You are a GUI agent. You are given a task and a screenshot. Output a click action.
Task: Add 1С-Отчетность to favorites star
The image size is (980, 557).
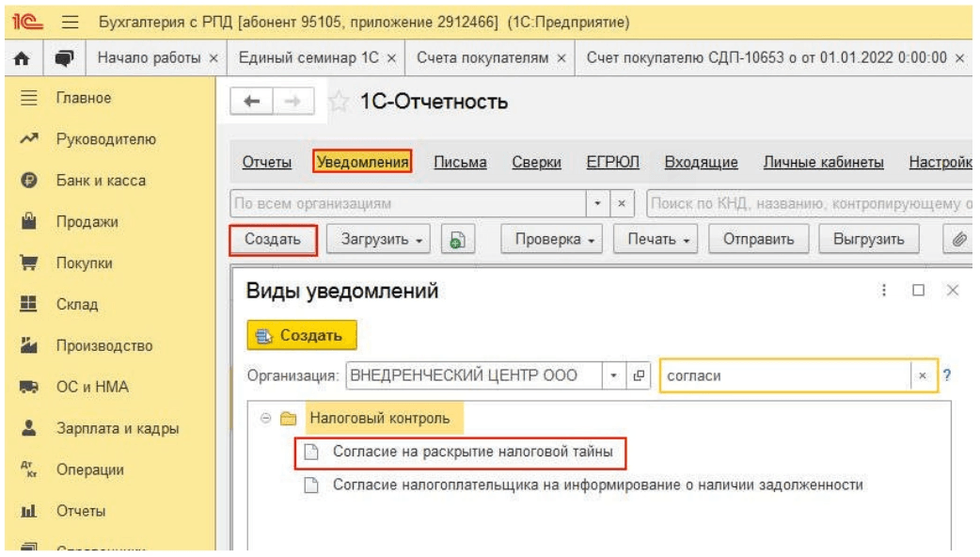339,102
